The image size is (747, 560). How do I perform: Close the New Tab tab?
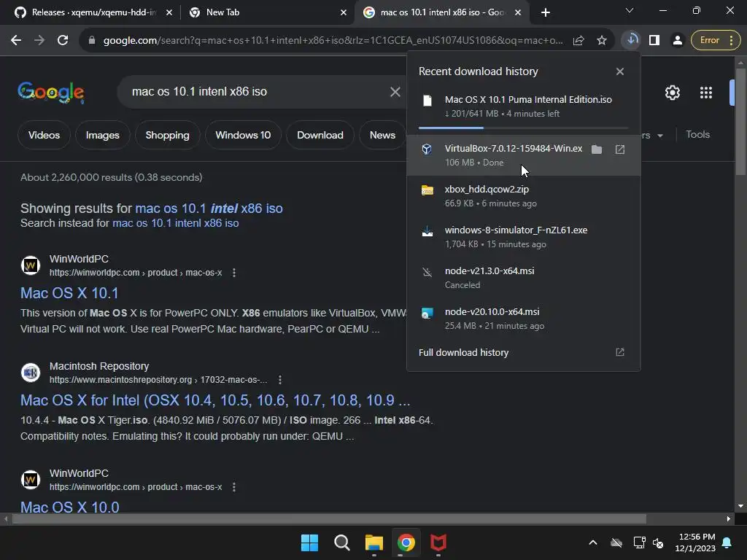tap(344, 12)
